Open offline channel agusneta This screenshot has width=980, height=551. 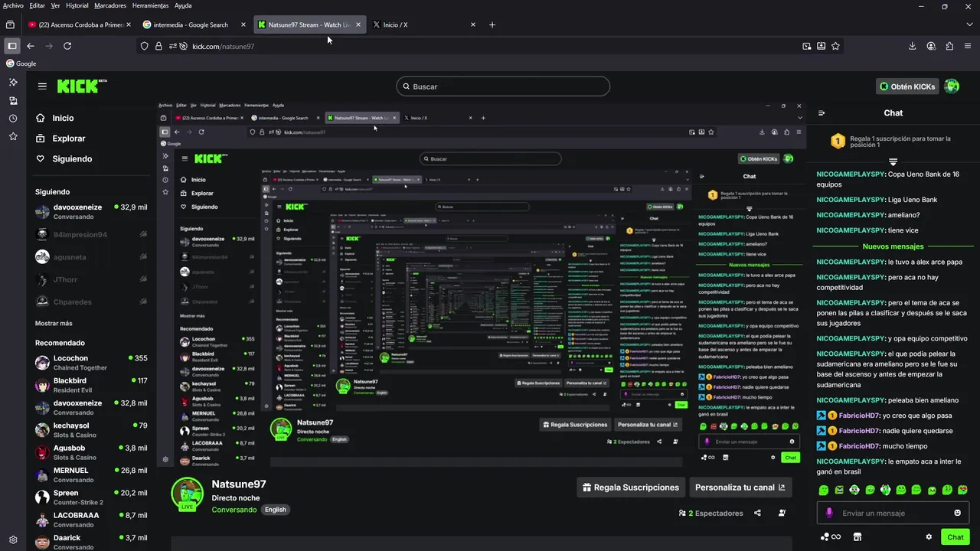[90, 257]
